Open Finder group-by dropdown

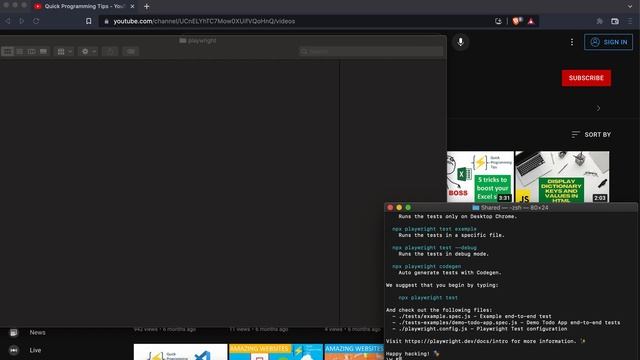64,51
